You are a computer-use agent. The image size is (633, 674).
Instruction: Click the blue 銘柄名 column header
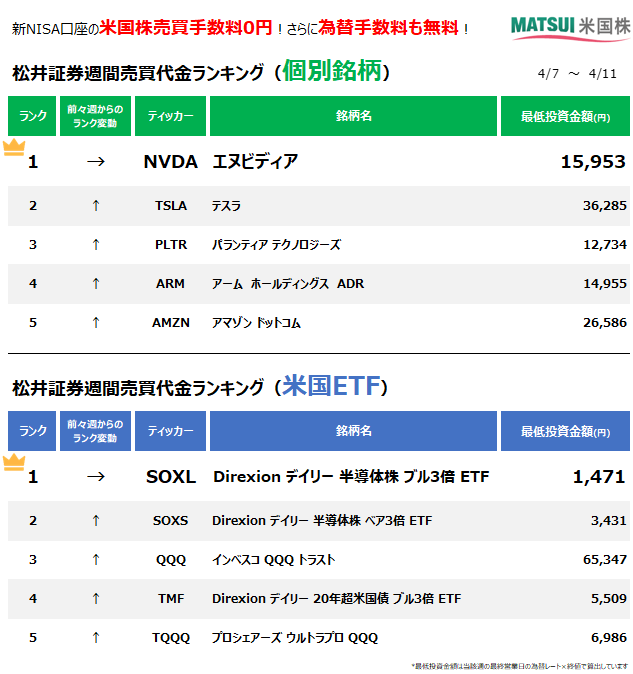[x=353, y=431]
